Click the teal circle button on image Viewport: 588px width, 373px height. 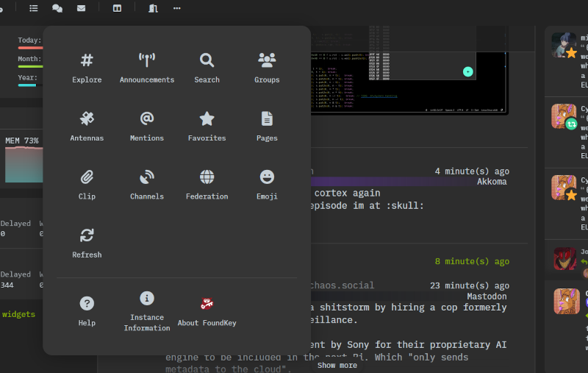[x=467, y=71]
